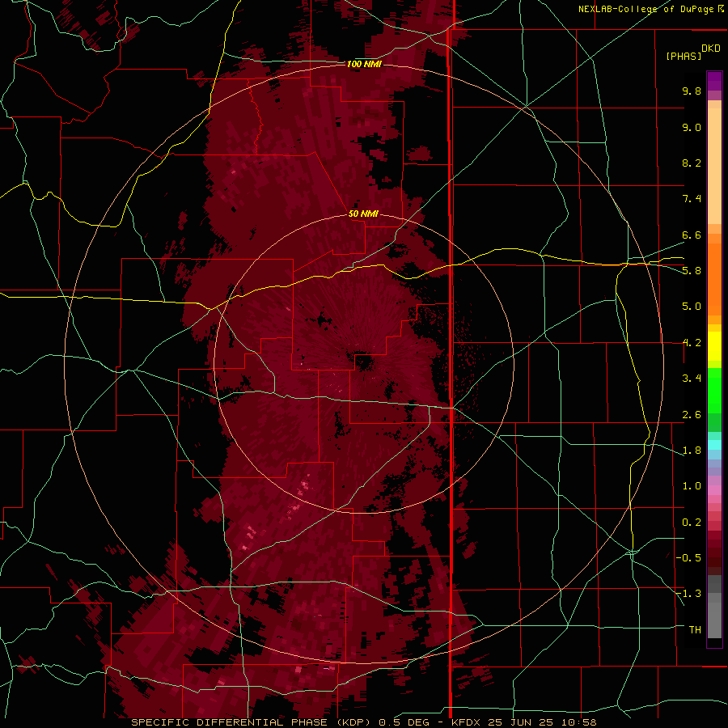The width and height of the screenshot is (728, 728).
Task: Pick the purple top color of the legend
Action: pos(714,81)
